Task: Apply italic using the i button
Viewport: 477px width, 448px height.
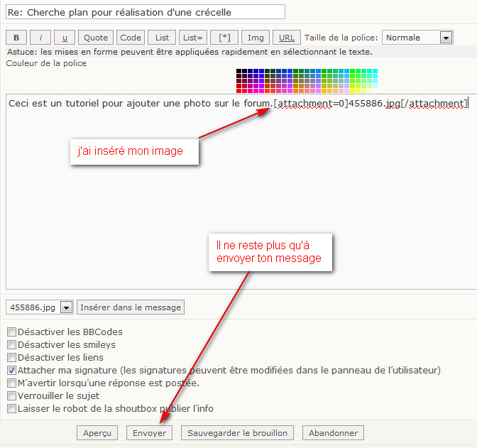Action: click(40, 38)
